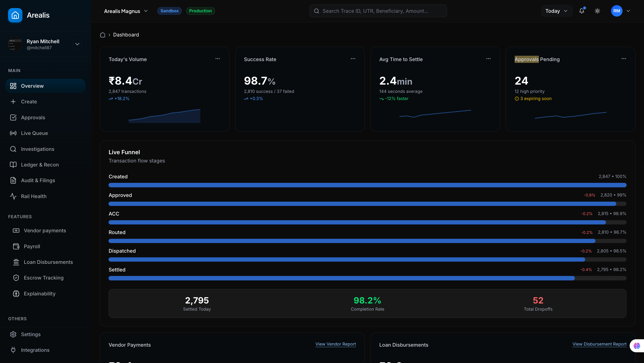Open Investigations via the magnifier icon
Viewport: 644px width, 363px height.
coord(13,149)
